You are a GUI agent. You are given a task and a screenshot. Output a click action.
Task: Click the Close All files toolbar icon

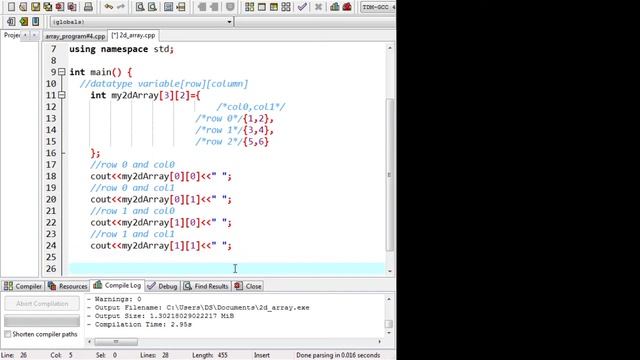[x=72, y=7]
